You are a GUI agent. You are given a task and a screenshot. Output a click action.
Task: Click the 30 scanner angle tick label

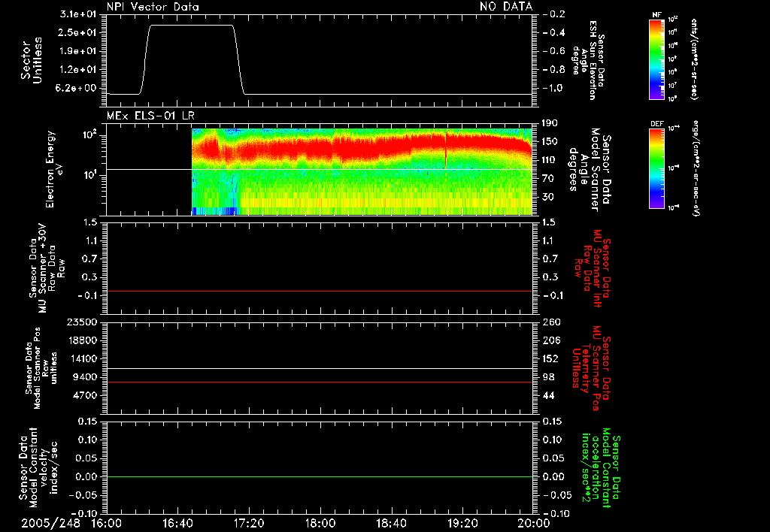pyautogui.click(x=548, y=198)
